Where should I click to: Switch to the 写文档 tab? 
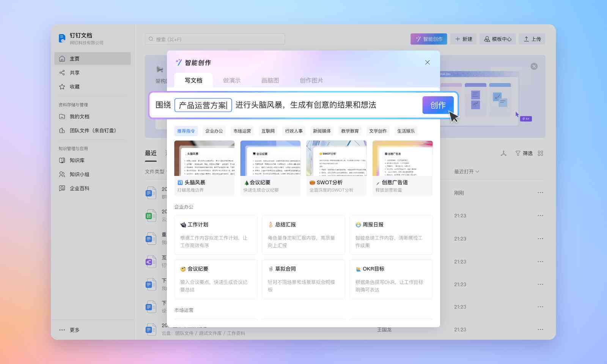(193, 80)
